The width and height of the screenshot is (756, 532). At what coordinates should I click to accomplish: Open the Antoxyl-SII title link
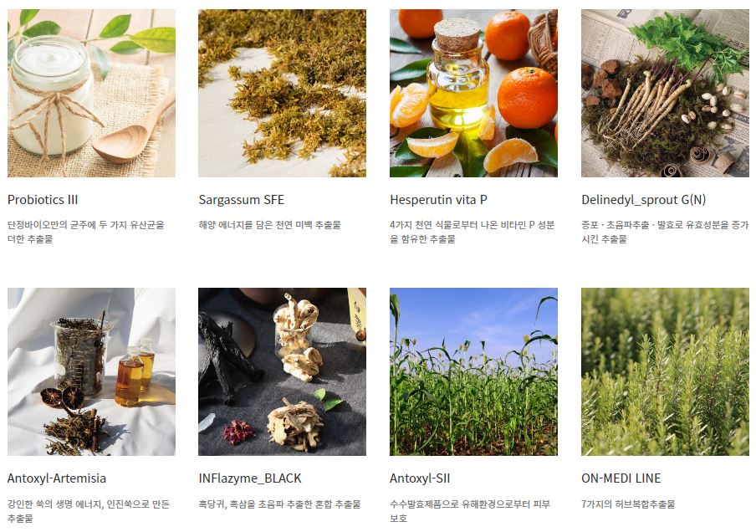(420, 478)
